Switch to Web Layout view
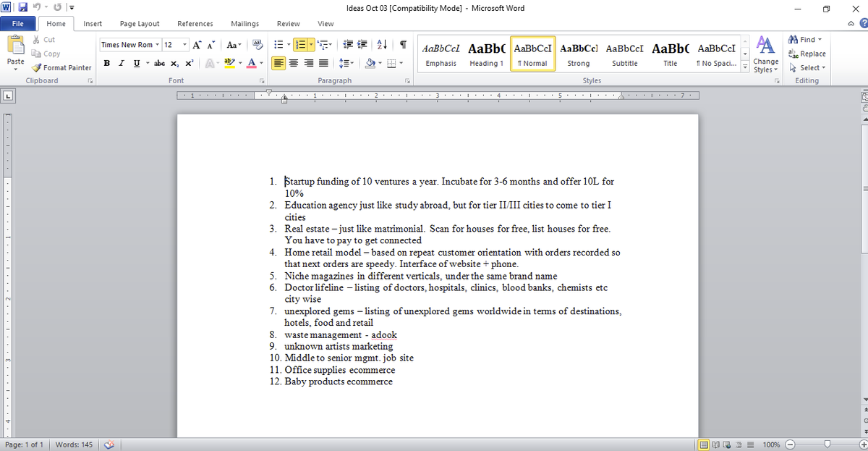The image size is (868, 451). click(x=728, y=444)
